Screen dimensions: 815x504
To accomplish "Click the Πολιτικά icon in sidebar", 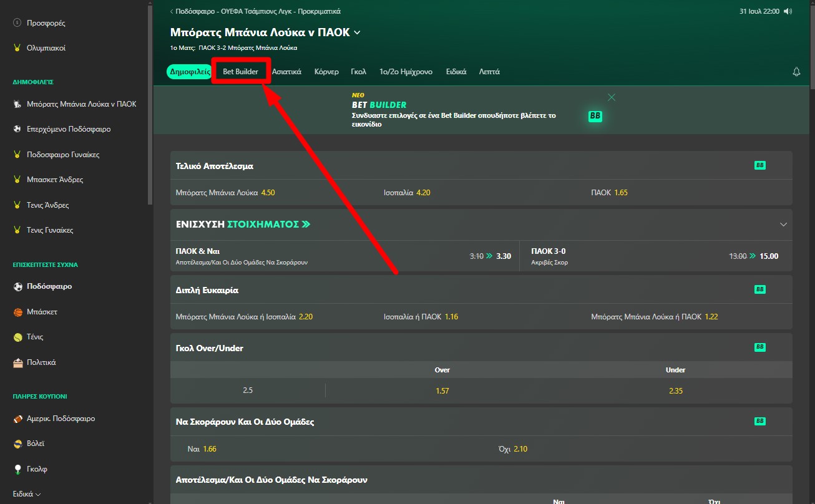I will [17, 362].
